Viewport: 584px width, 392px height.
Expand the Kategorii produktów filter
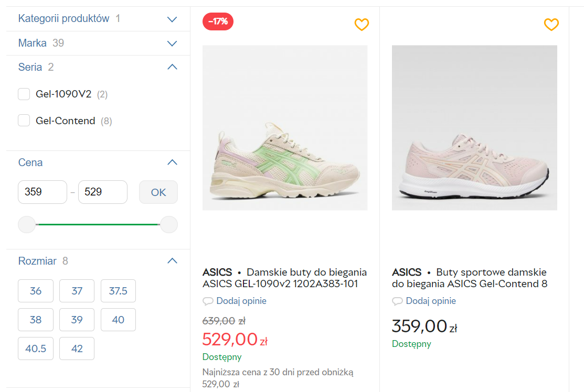172,19
